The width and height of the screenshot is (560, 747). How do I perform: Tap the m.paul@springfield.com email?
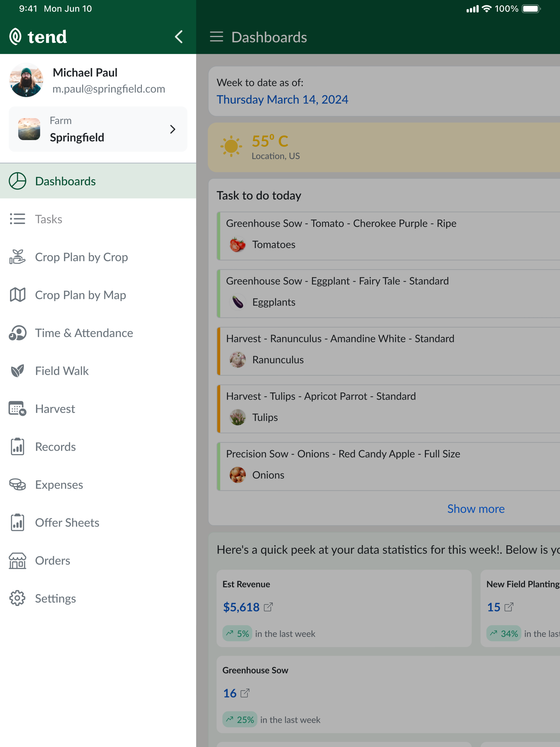pyautogui.click(x=109, y=89)
